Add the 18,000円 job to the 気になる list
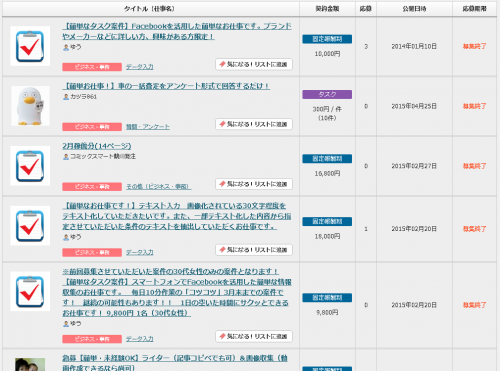This screenshot has width=500, height=371. click(x=254, y=250)
